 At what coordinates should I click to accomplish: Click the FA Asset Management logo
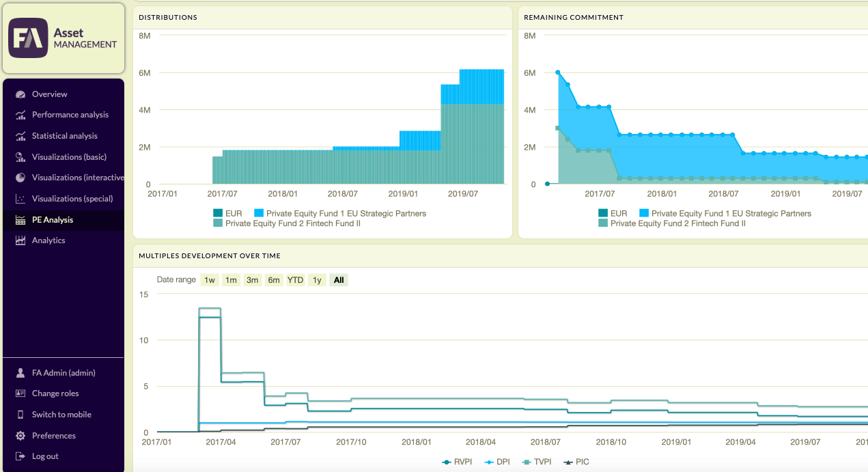[64, 38]
